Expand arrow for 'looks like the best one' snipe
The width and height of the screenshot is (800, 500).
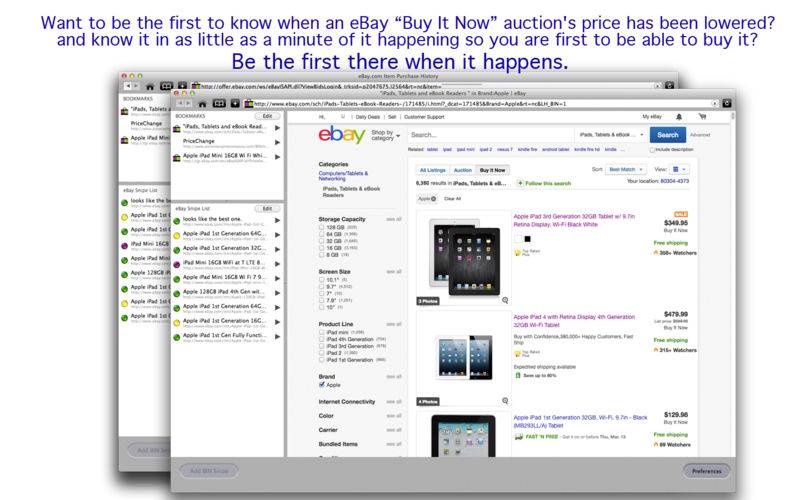click(278, 220)
